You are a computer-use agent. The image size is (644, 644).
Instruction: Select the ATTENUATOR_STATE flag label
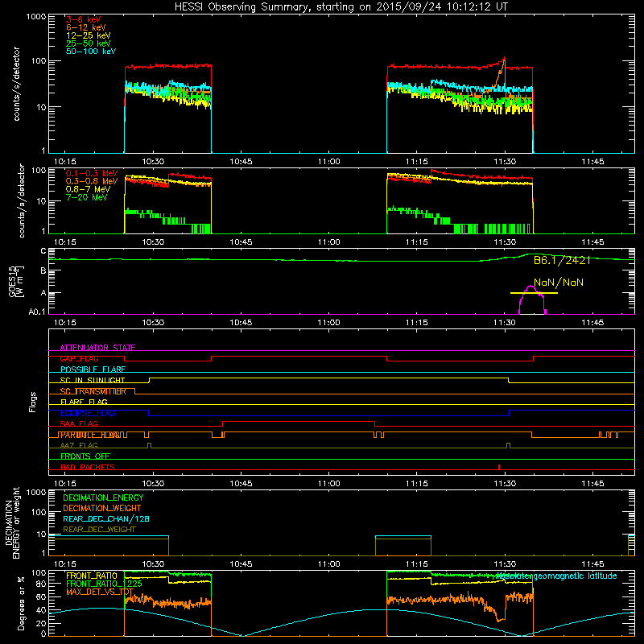coord(97,348)
